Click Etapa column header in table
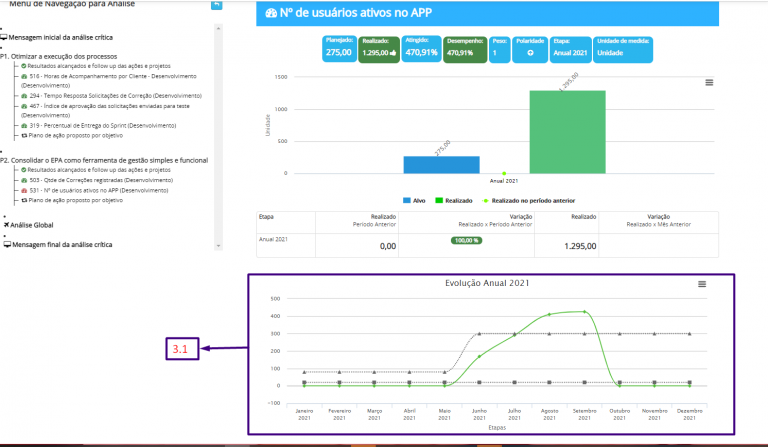This screenshot has height=447, width=768. [266, 217]
